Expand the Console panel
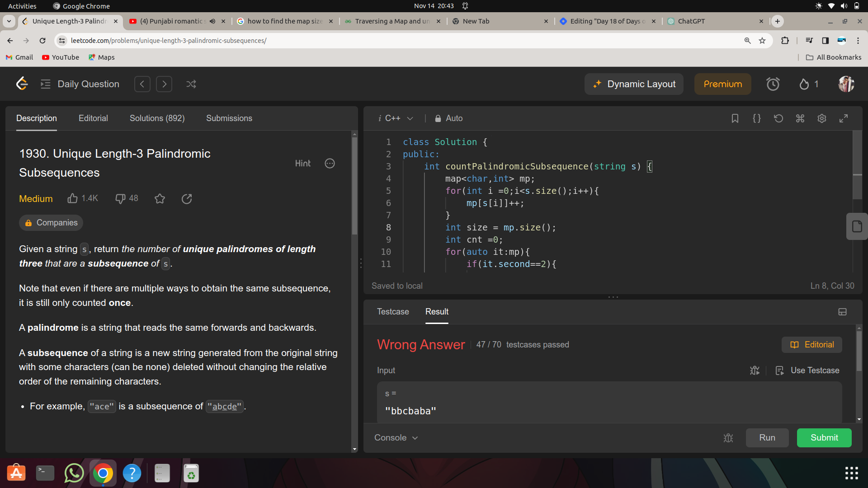868x488 pixels. 396,438
